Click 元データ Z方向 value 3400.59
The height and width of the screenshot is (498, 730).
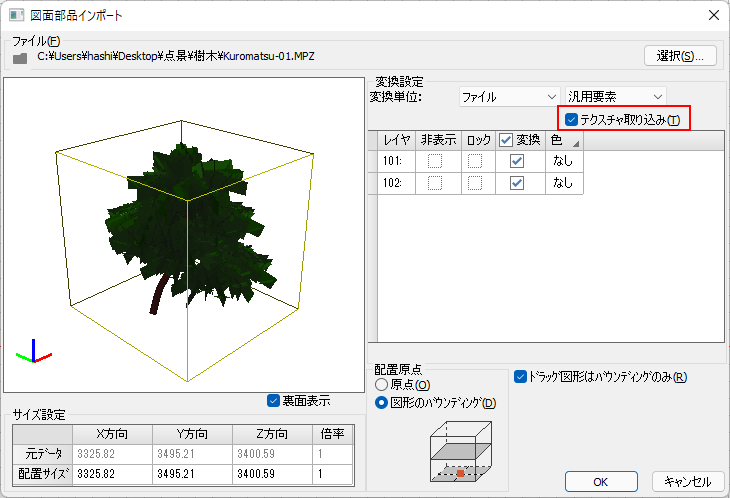[x=272, y=454]
